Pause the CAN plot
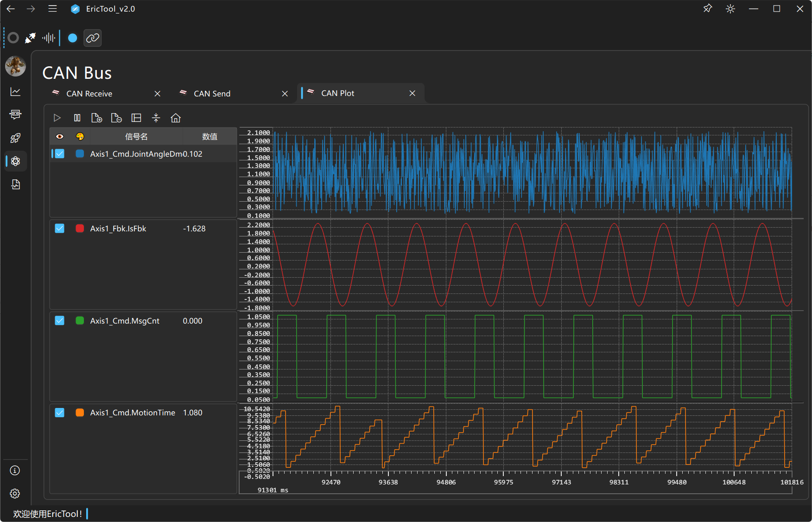Screen dimensions: 812x522 (x=77, y=118)
